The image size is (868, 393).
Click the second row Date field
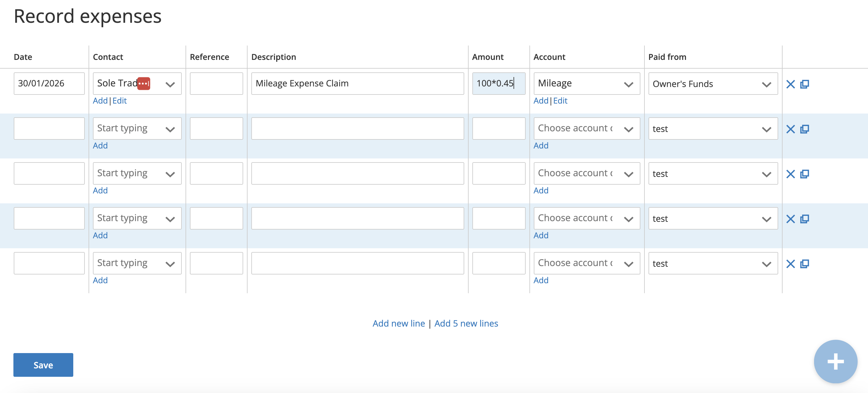49,129
